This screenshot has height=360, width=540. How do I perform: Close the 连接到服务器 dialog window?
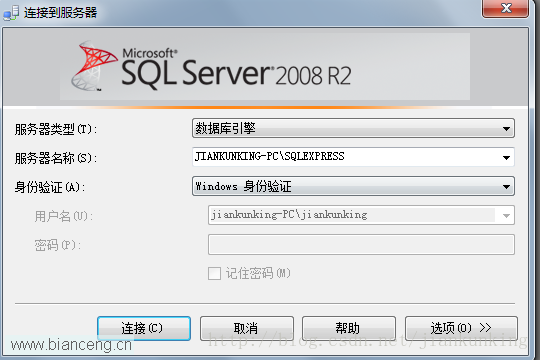[x=506, y=8]
